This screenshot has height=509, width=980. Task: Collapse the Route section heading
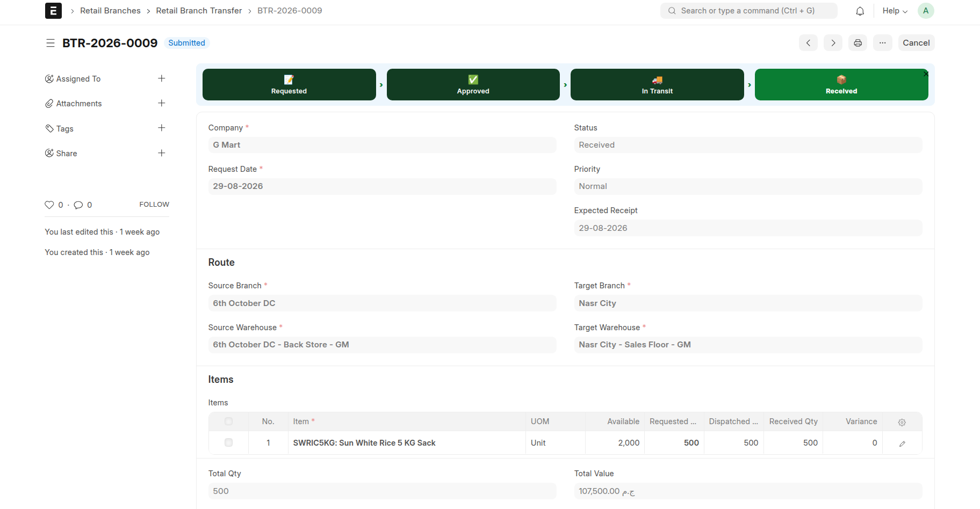tap(221, 263)
